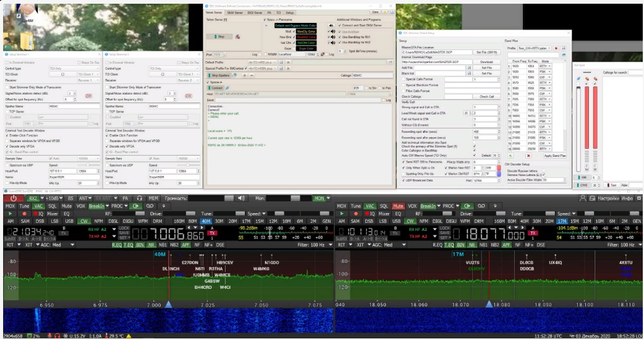Switch to the SKM Server tab
Viewport: 644px width, 339px height.
[235, 12]
